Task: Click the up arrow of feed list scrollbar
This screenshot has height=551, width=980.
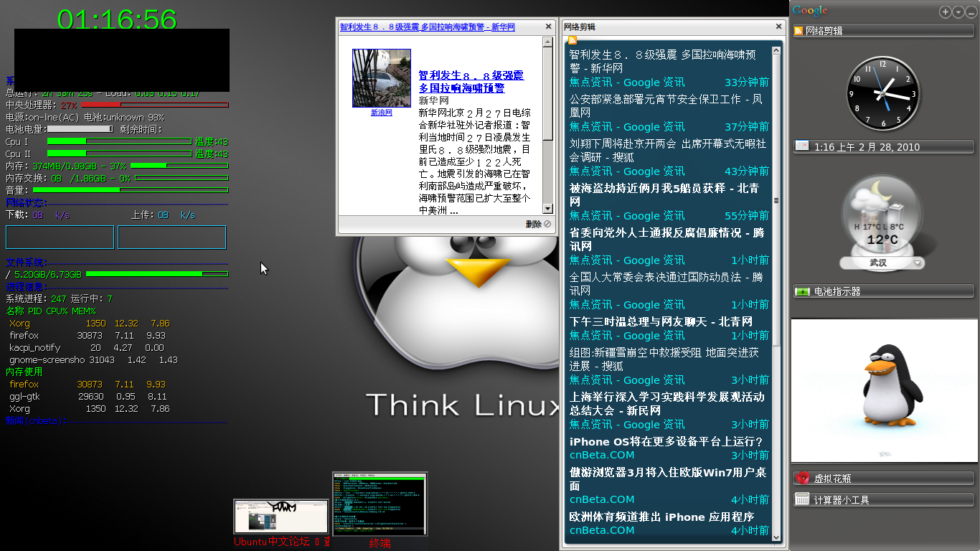Action: (x=776, y=52)
